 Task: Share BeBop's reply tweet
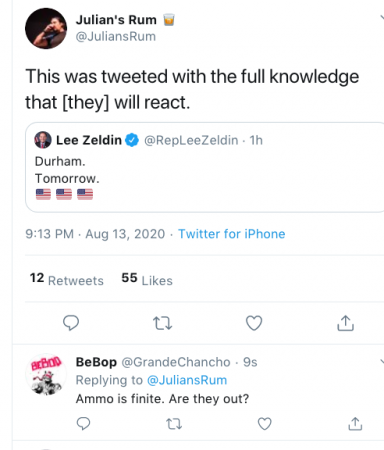(x=355, y=424)
